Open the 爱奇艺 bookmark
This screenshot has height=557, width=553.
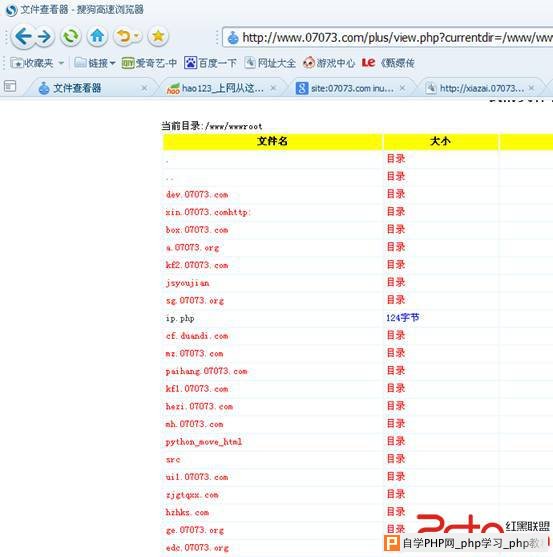click(x=149, y=63)
